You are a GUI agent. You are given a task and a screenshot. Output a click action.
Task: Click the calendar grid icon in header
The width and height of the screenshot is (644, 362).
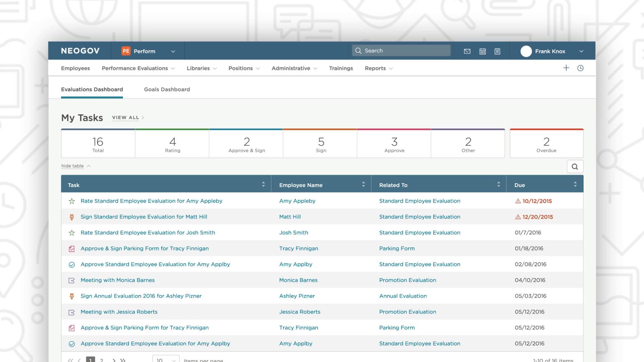tap(482, 51)
